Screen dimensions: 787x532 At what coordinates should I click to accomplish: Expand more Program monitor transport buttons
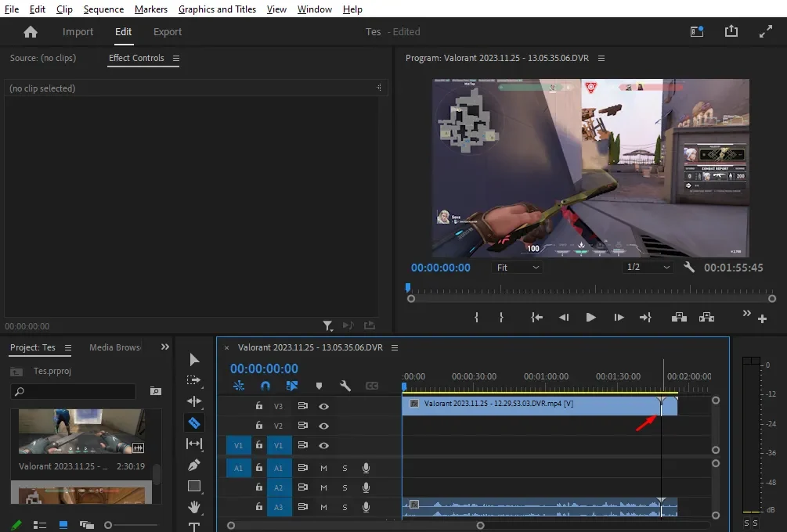point(747,313)
